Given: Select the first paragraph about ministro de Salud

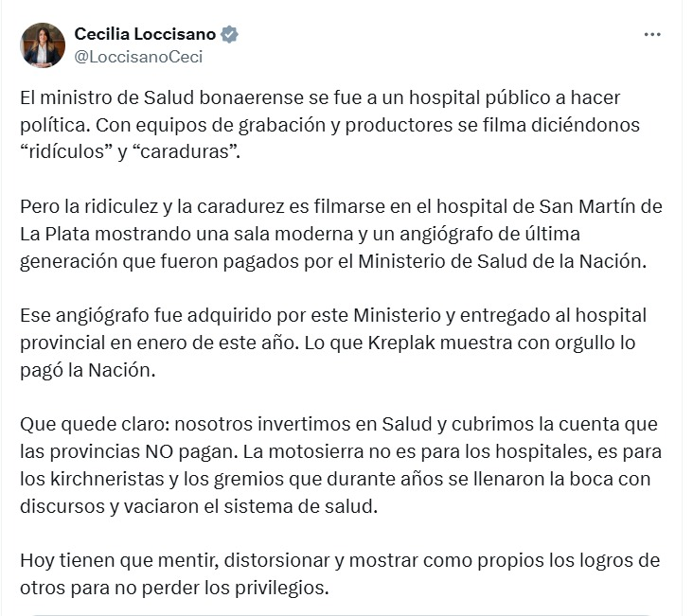Looking at the screenshot, I should click(329, 125).
